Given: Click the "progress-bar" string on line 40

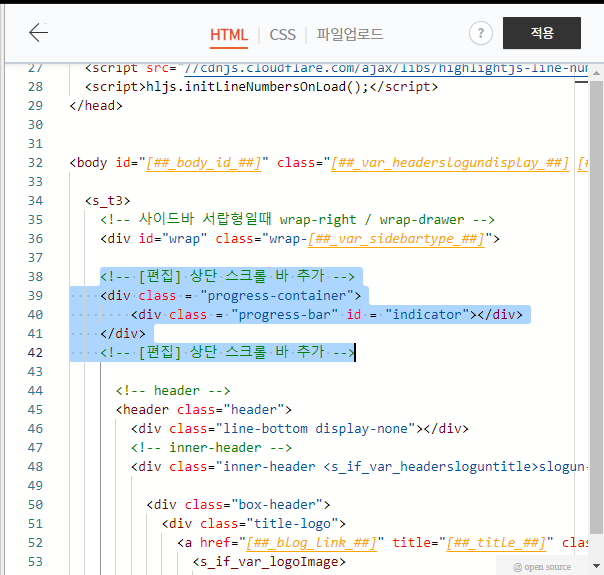Looking at the screenshot, I should tap(285, 315).
